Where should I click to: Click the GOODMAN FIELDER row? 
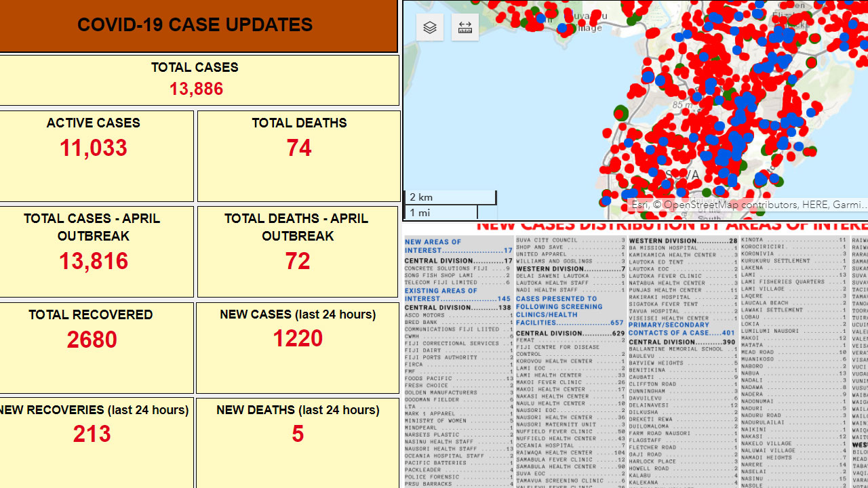458,399
